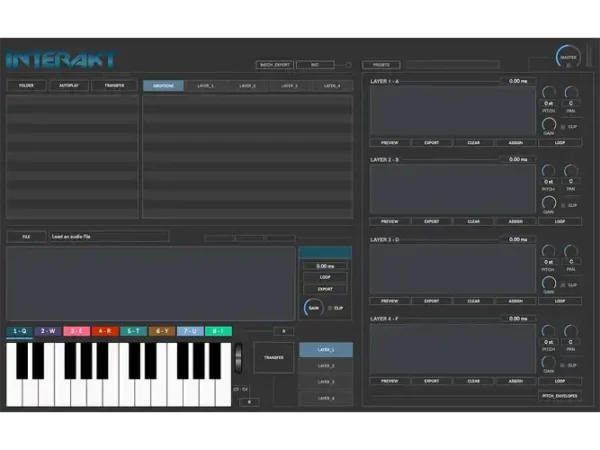Select the brown 6 - Y pad
Image resolution: width=600 pixels, height=450 pixels.
(162, 331)
